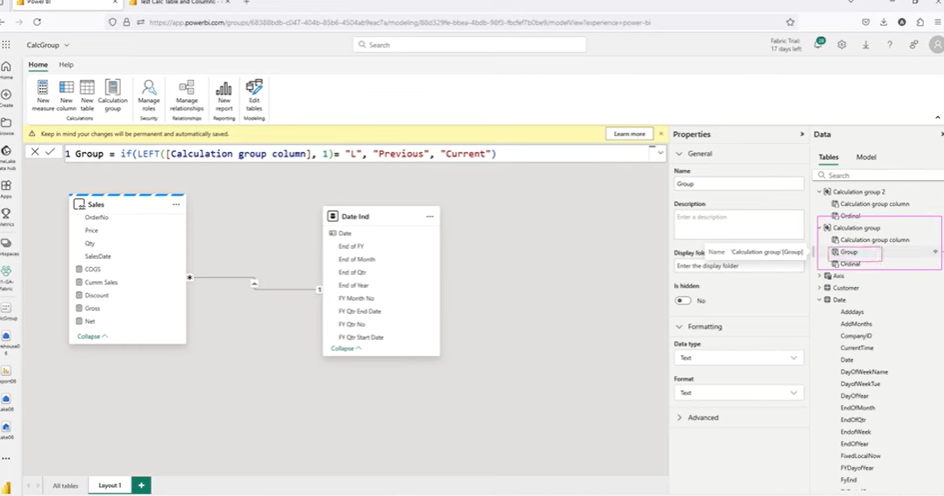This screenshot has height=496, width=944.
Task: Select EndOfMonth under the Date table
Action: (x=857, y=408)
